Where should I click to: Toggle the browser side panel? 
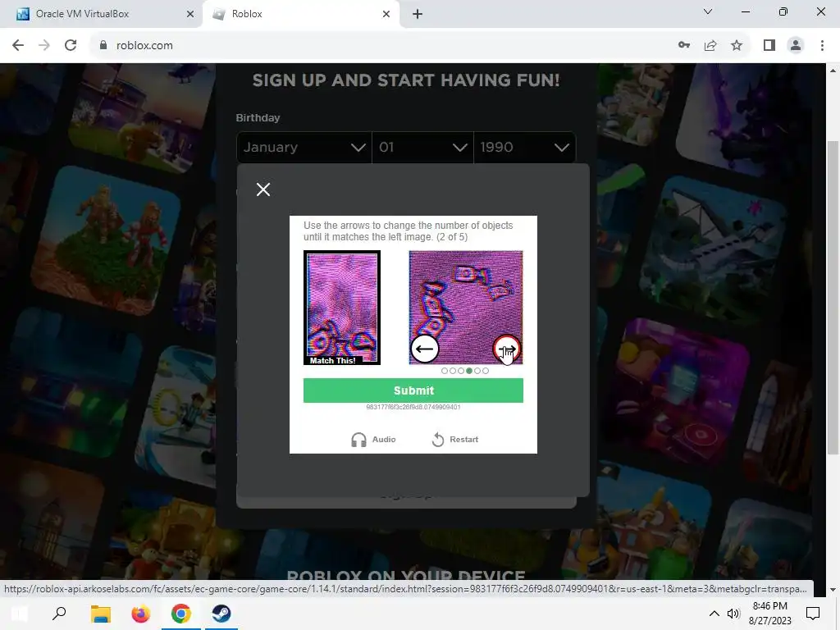click(x=769, y=46)
